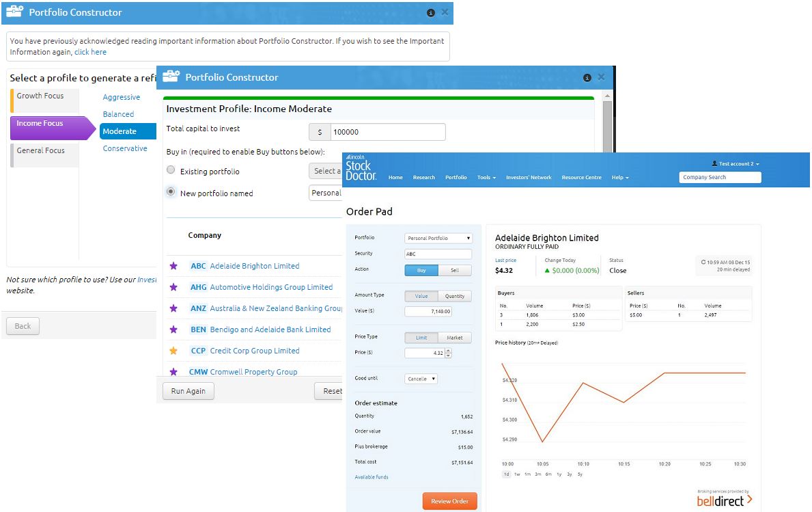Close the front Portfolio Constructor dialog
The width and height of the screenshot is (812, 512).
601,77
